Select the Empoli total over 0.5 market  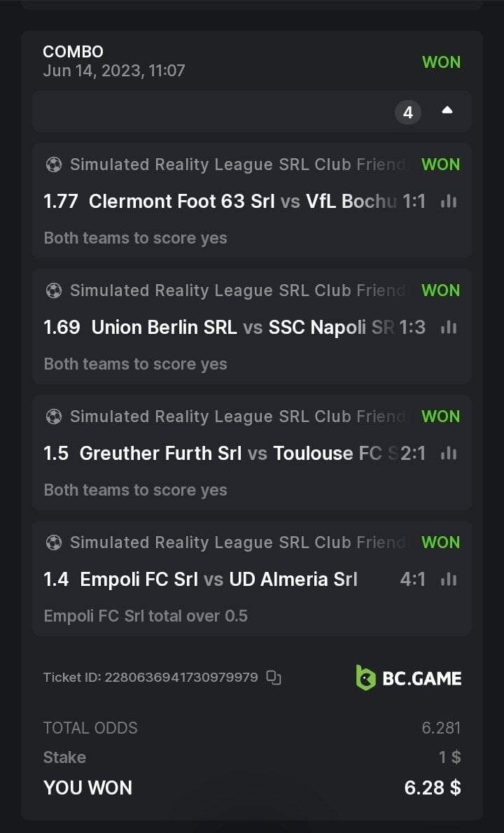pyautogui.click(x=146, y=616)
